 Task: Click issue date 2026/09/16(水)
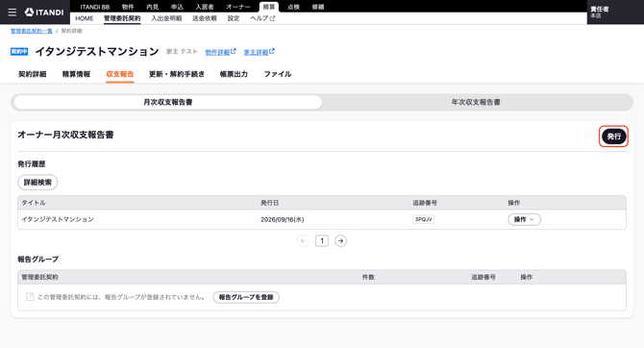283,219
